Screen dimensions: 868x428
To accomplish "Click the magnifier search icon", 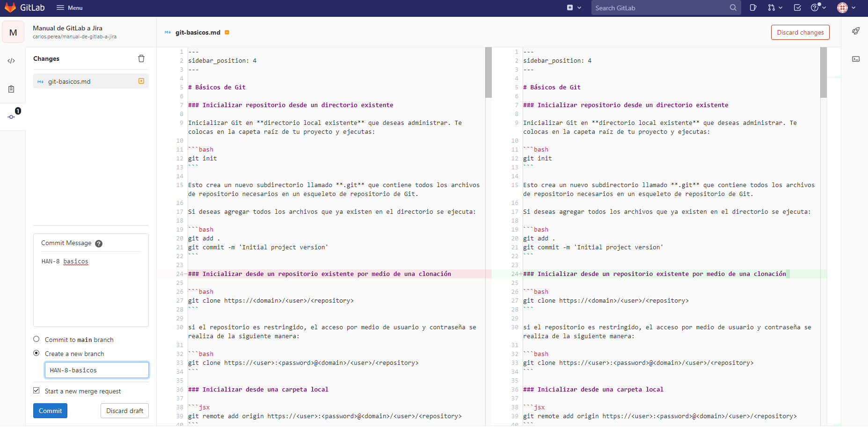I will (733, 7).
